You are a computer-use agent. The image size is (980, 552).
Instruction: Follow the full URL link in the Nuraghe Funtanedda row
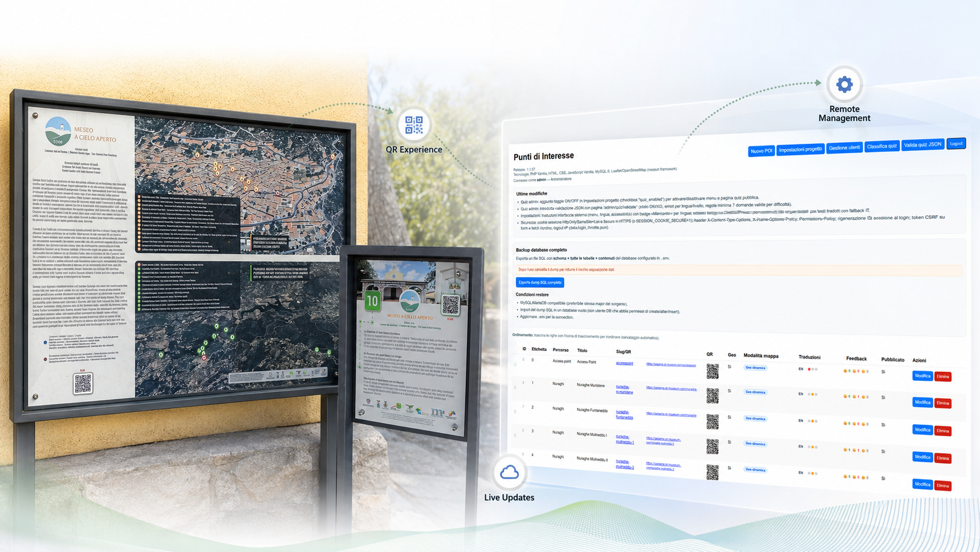(671, 414)
